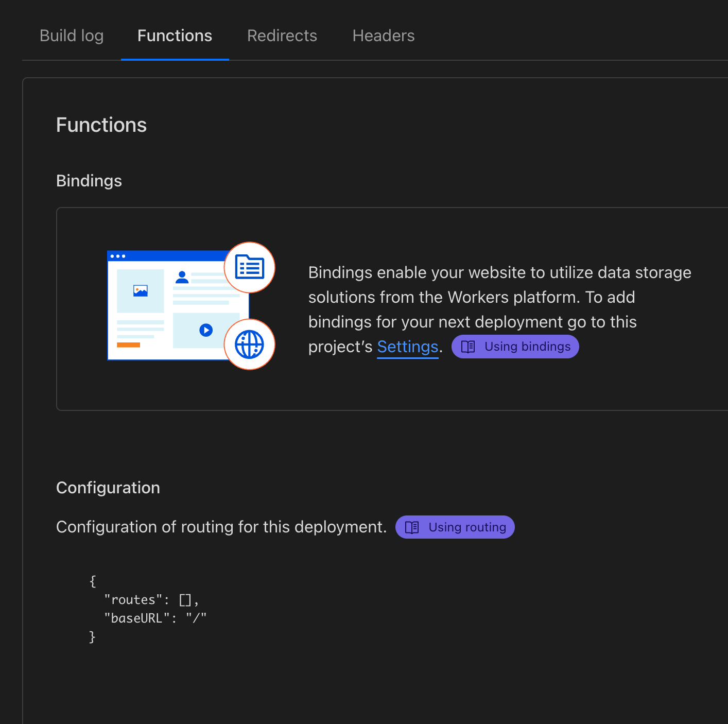Click the user silhouette icon in the illustration
728x724 pixels.
pyautogui.click(x=182, y=278)
